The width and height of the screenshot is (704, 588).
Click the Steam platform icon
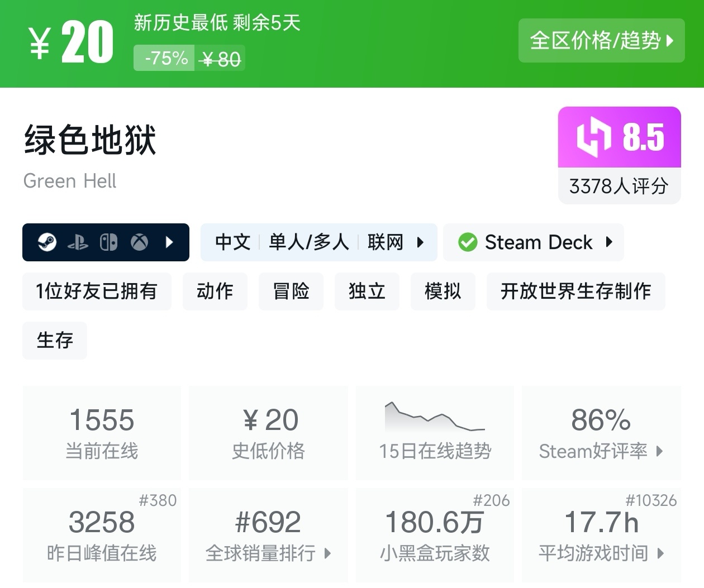pyautogui.click(x=47, y=242)
